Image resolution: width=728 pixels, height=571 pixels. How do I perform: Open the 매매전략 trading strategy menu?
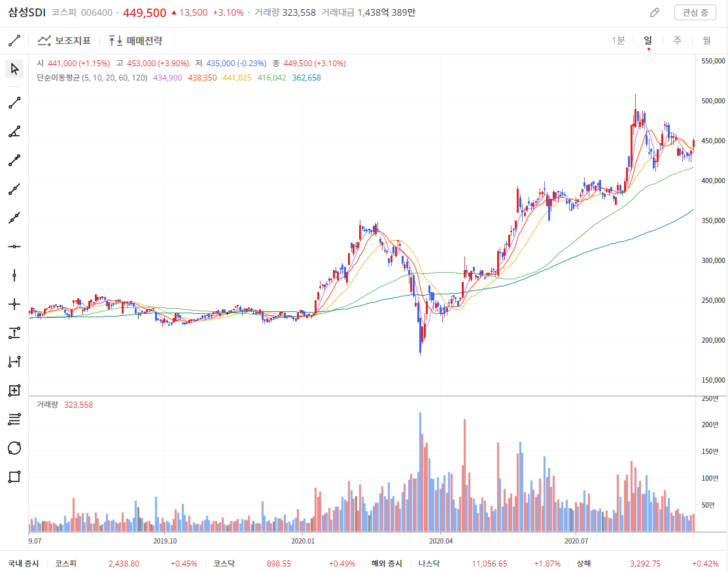coord(135,41)
